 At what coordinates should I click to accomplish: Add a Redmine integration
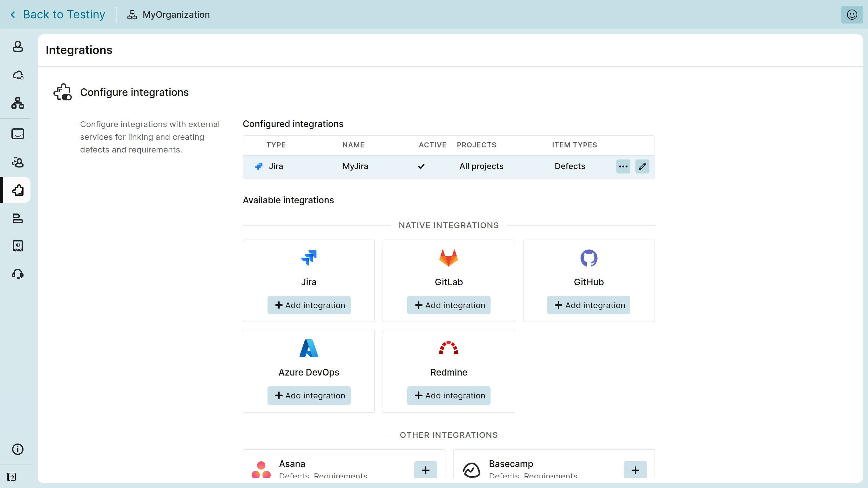coord(449,395)
